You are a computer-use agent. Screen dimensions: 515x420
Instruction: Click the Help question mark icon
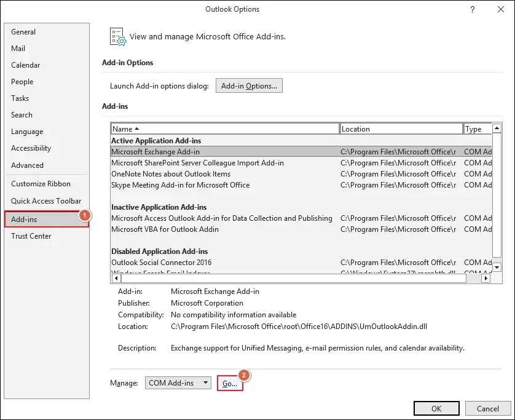pos(472,9)
